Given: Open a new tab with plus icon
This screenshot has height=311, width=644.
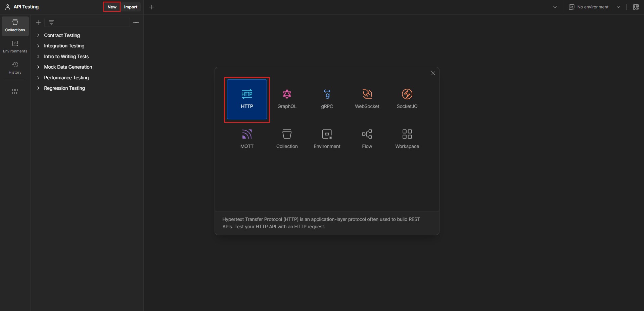Looking at the screenshot, I should click(151, 7).
